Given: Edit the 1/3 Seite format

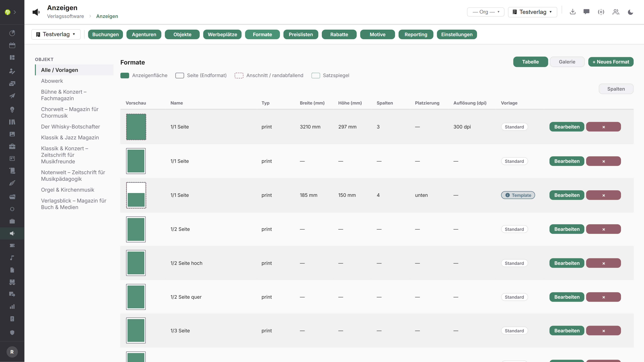Looking at the screenshot, I should point(567,331).
